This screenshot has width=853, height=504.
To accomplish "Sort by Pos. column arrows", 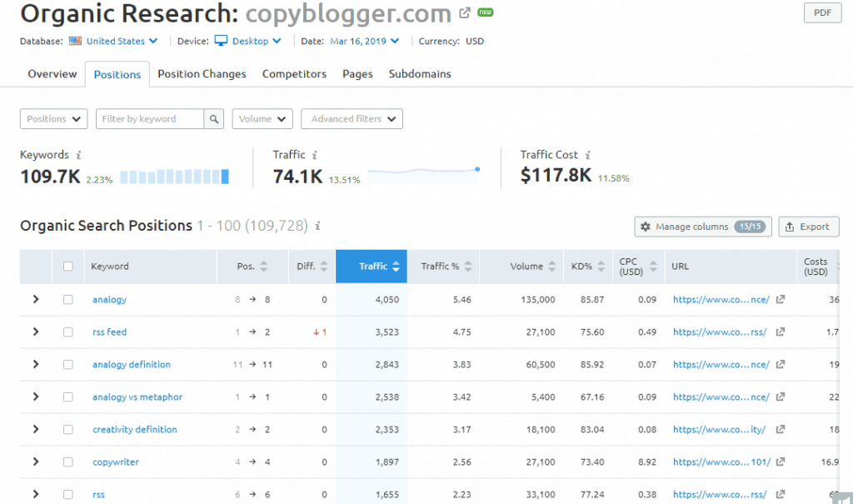I will 264,266.
